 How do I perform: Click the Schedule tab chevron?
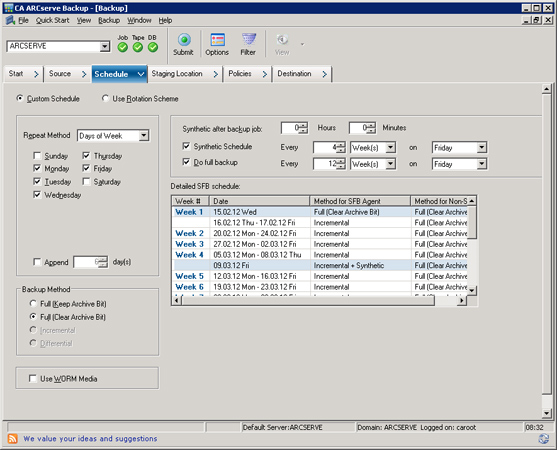click(141, 74)
